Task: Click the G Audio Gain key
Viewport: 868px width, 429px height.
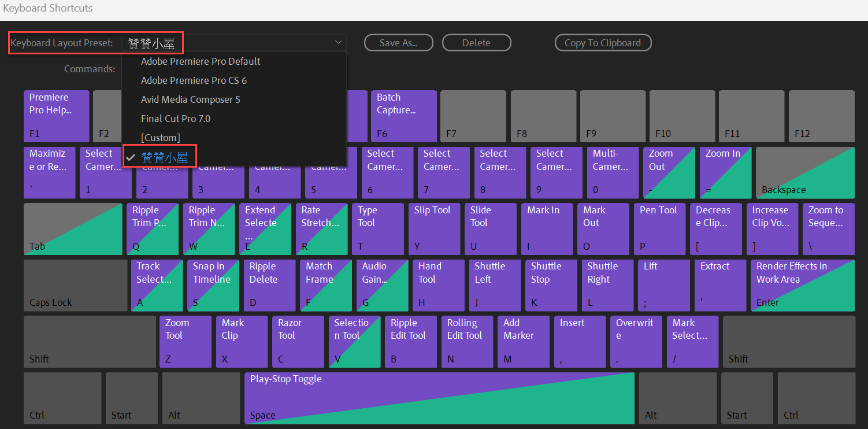Action: 383,285
